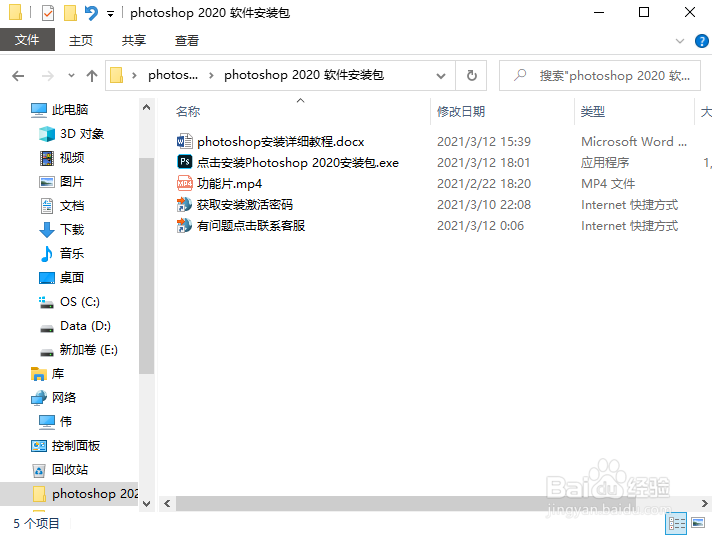
Task: Click the Properties quick access checkmark icon
Action: tap(48, 13)
